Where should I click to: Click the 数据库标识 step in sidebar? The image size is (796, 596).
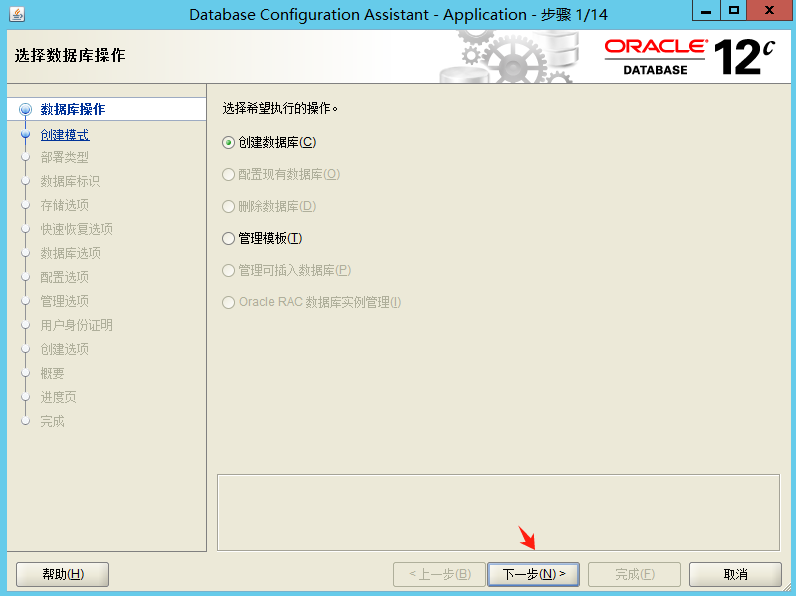click(x=70, y=181)
